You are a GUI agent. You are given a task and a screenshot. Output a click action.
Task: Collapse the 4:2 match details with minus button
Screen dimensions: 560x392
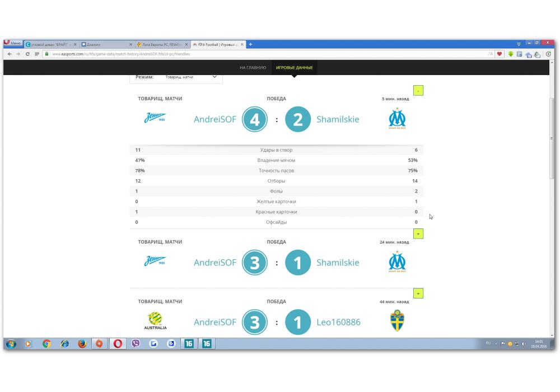point(418,91)
